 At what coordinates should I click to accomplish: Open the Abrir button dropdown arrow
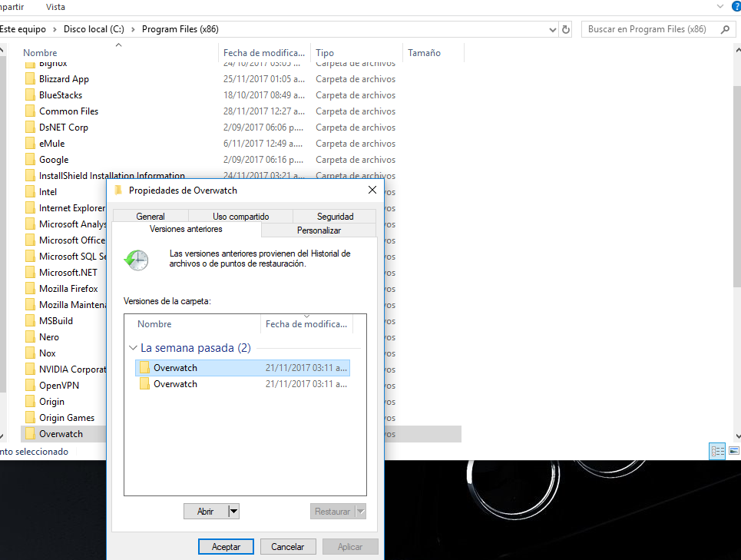[x=233, y=511]
